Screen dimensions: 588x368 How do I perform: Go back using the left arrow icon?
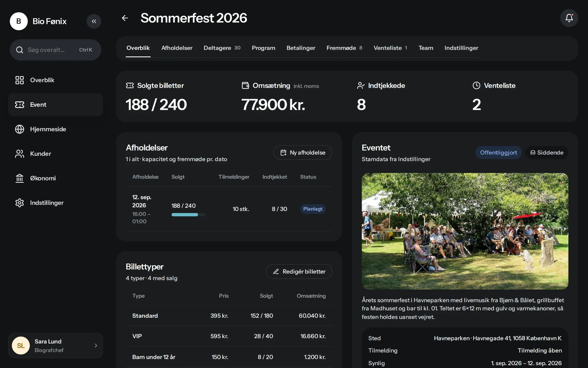[x=125, y=18]
